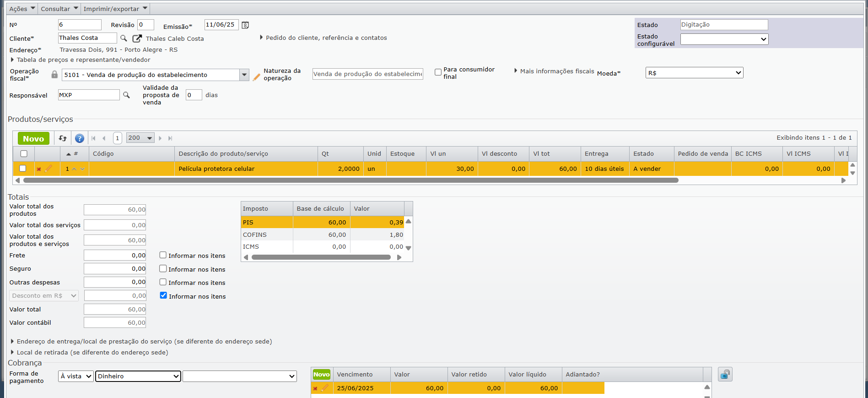
Task: Select all products with the header checkbox
Action: coord(24,154)
